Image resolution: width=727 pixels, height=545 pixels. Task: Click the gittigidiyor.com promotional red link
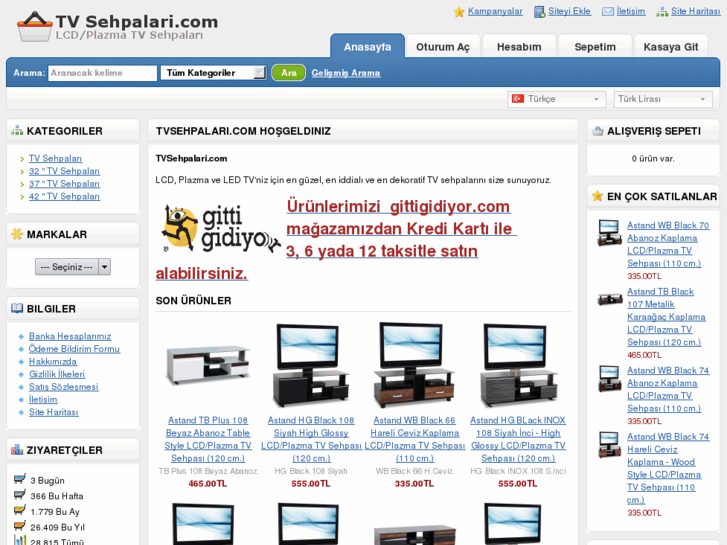pyautogui.click(x=401, y=229)
